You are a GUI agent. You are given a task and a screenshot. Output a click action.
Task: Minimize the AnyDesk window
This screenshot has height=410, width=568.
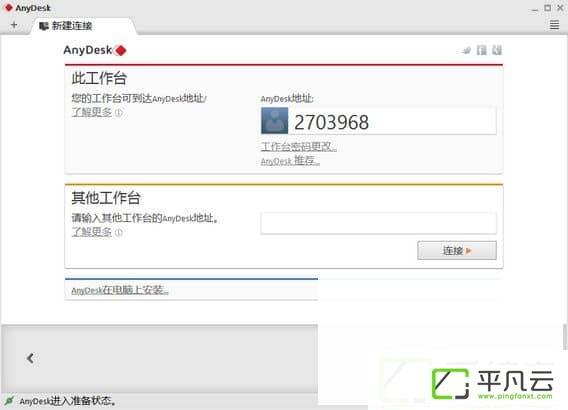click(x=535, y=9)
